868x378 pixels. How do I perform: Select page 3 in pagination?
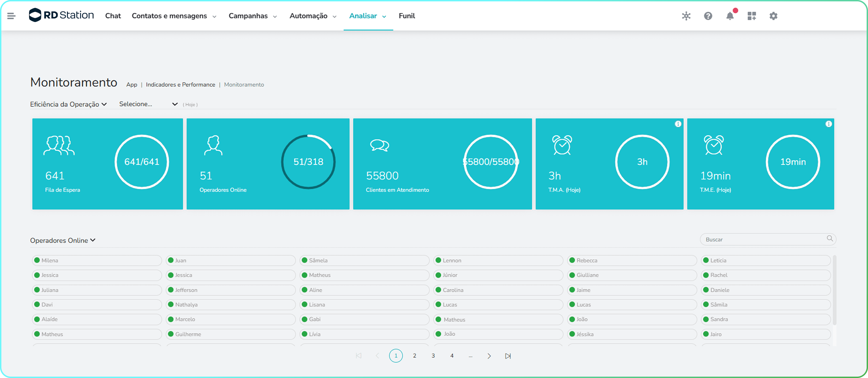[x=433, y=356]
